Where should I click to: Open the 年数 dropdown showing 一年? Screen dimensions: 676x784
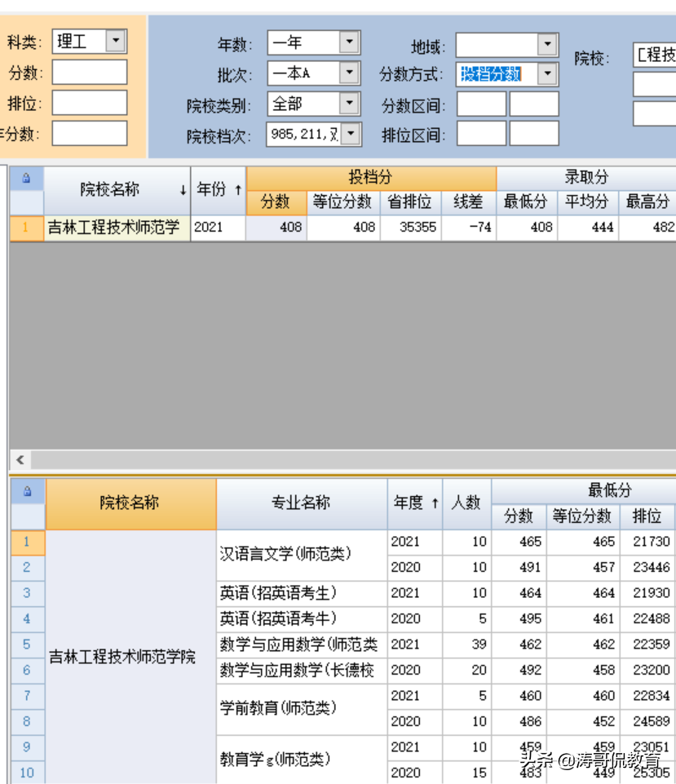[x=348, y=42]
